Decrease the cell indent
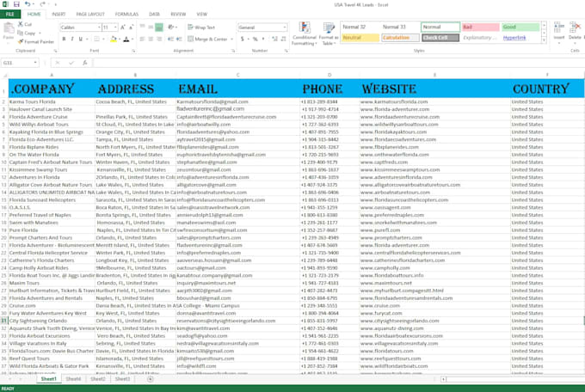Image resolution: width=585 pixels, height=392 pixels. click(170, 39)
